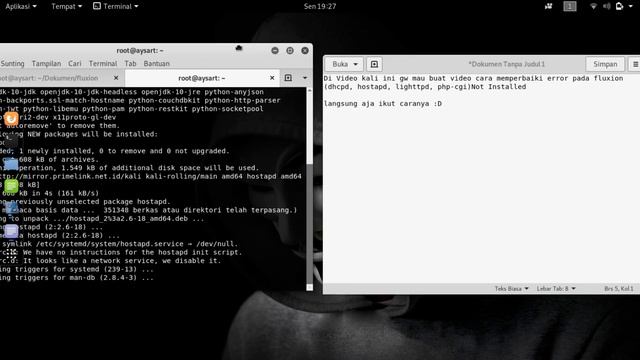Screen dimensions: 640x360
Task: Click the workspace indicator numbered 1
Action: coord(570,6)
